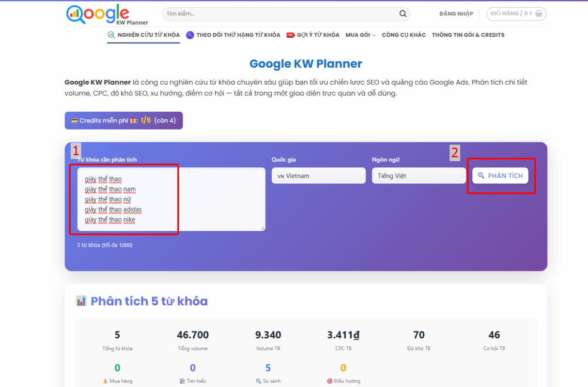Screen dimensions: 588x387
Task: Click the magnifier icon in the search bar
Action: pos(402,14)
